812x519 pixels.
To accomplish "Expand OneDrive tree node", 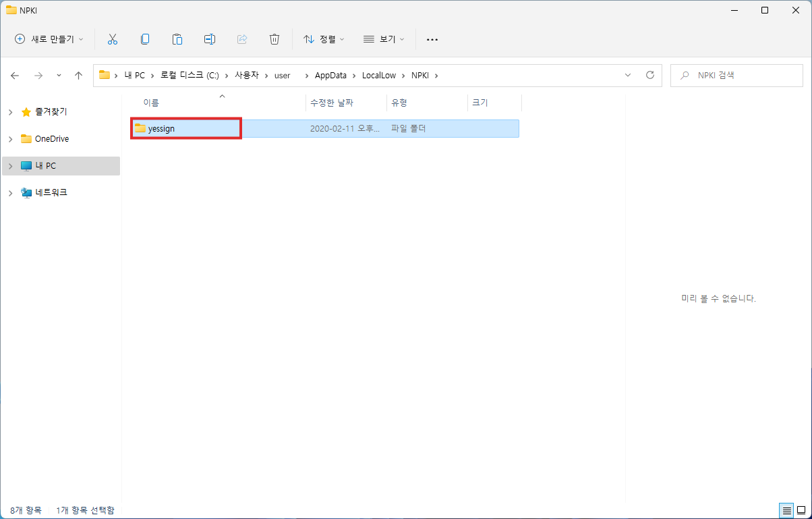I will point(10,139).
